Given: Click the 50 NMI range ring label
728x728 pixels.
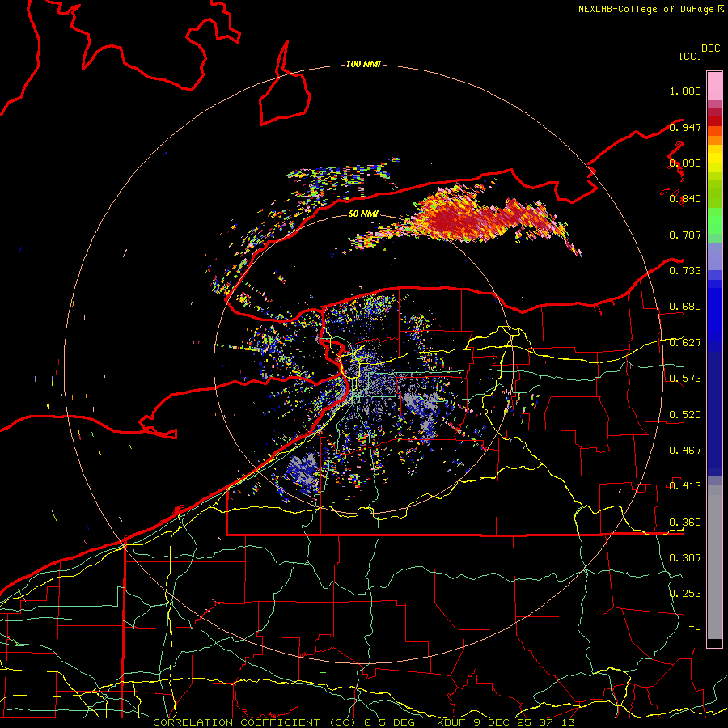Looking at the screenshot, I should point(363,214).
